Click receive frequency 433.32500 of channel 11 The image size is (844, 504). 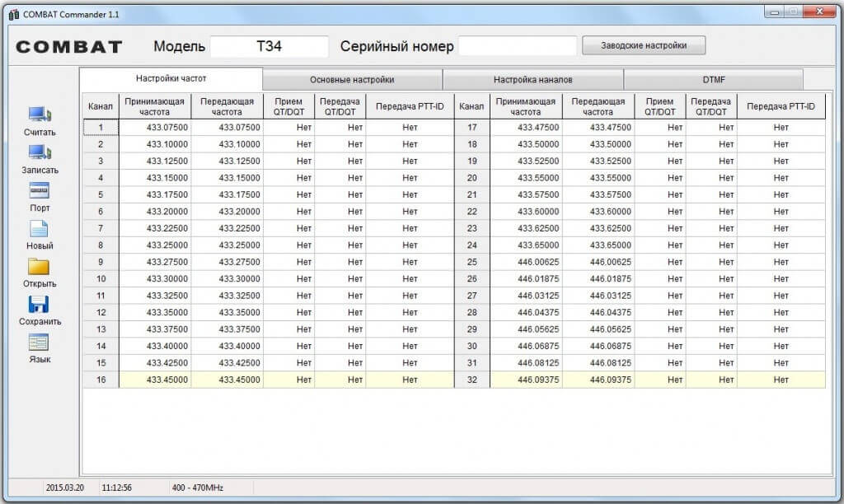[155, 296]
